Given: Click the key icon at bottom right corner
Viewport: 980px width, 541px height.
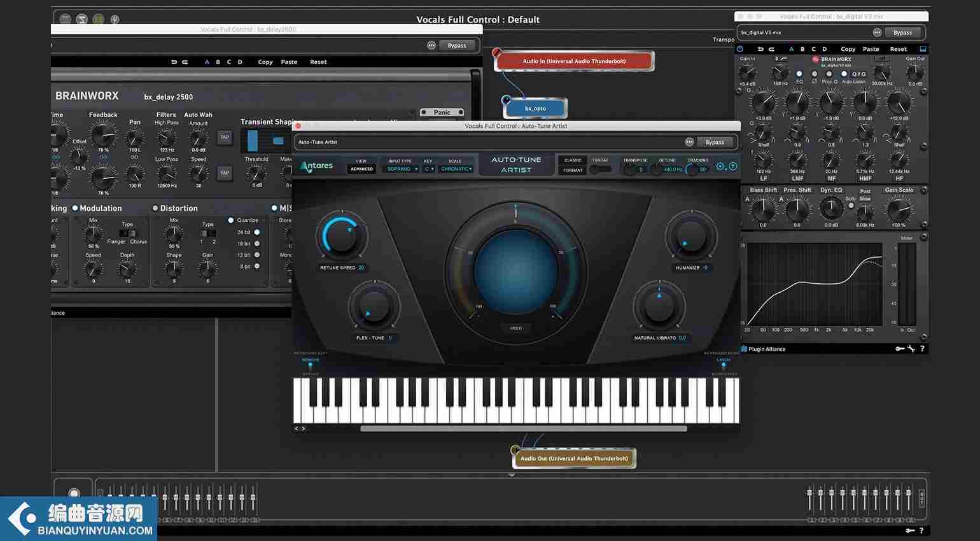Looking at the screenshot, I should click(910, 530).
